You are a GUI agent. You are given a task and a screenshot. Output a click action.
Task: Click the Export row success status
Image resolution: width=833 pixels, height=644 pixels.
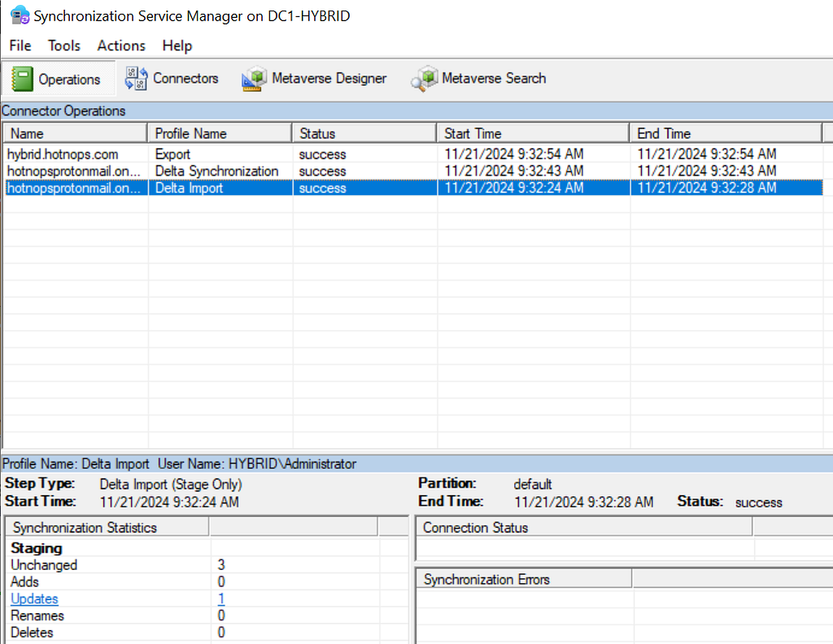pos(322,154)
